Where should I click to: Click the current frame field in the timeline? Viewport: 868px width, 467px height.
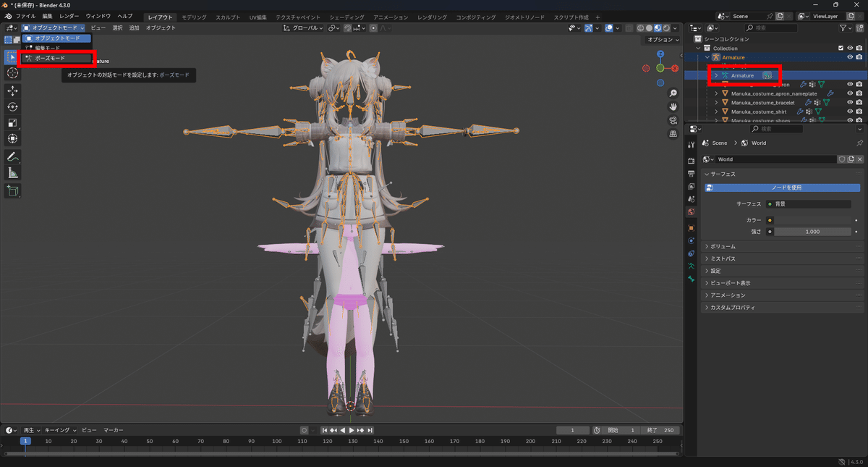[573, 429]
